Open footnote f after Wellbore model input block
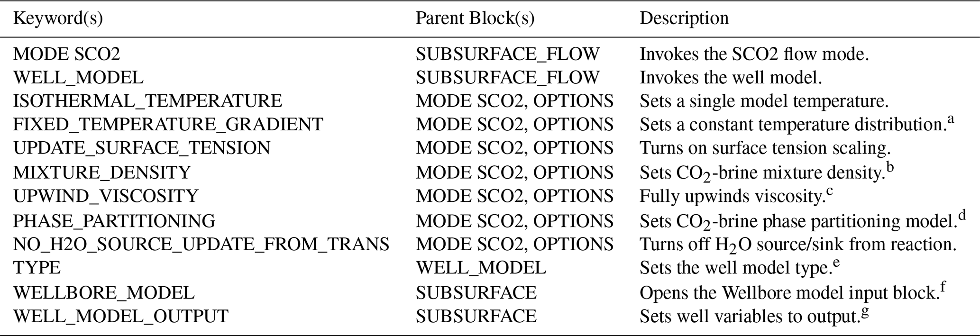The image size is (980, 336). (x=943, y=287)
